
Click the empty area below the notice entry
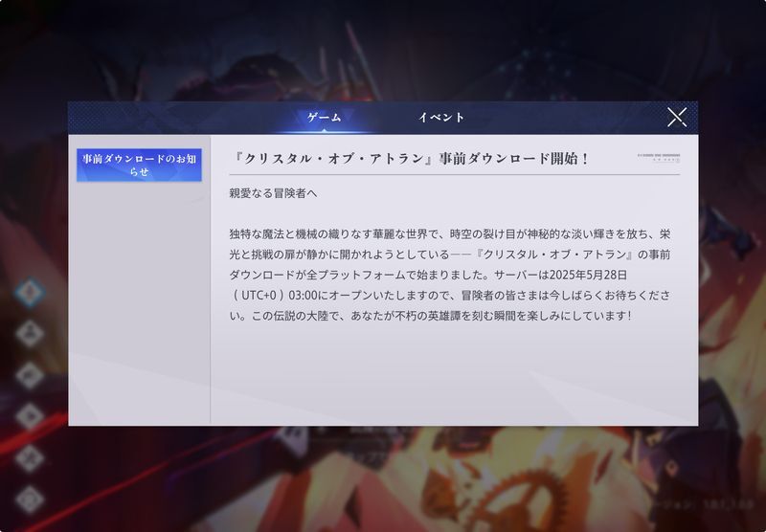coord(139,306)
